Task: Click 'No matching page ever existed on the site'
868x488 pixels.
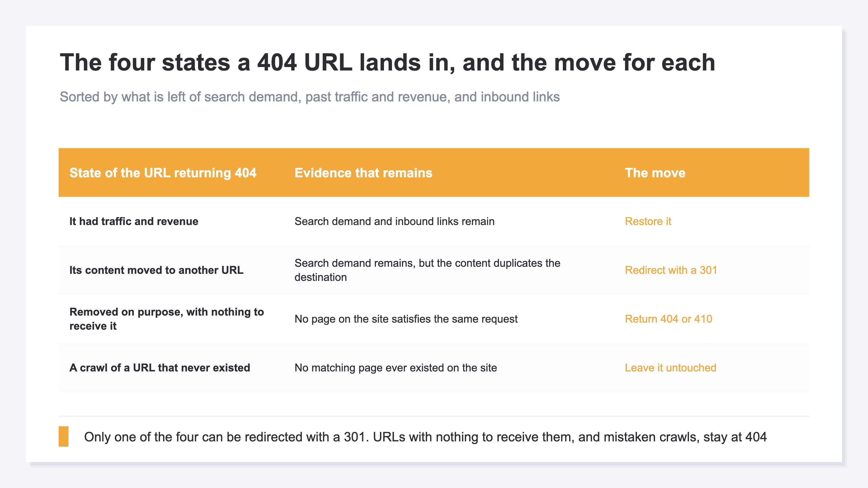Action: pos(395,368)
